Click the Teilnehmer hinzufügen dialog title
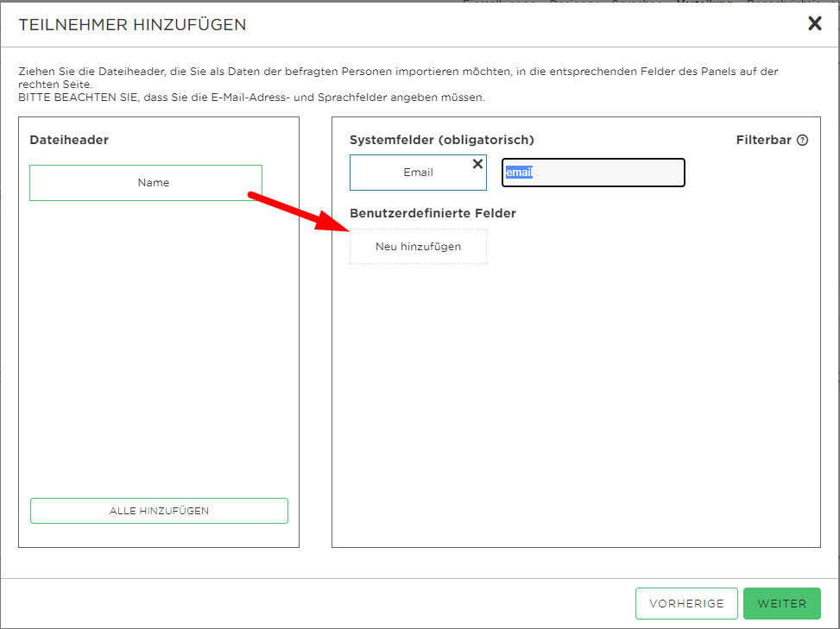This screenshot has width=840, height=629. (x=132, y=25)
